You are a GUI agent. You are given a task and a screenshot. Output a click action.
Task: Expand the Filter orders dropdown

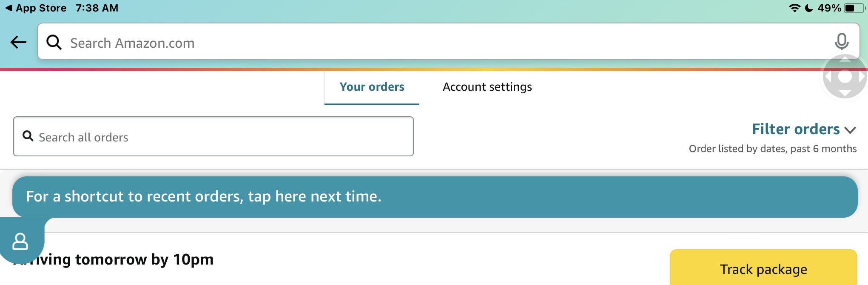(795, 129)
